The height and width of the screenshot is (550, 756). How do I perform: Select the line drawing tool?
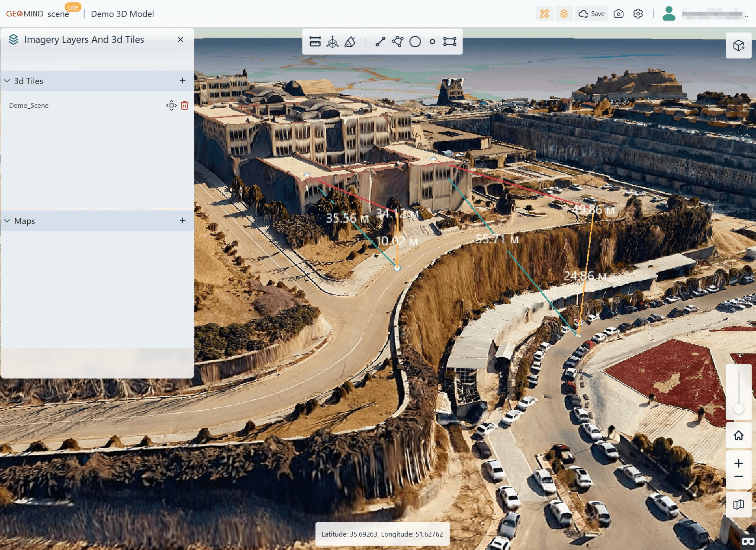click(x=380, y=42)
